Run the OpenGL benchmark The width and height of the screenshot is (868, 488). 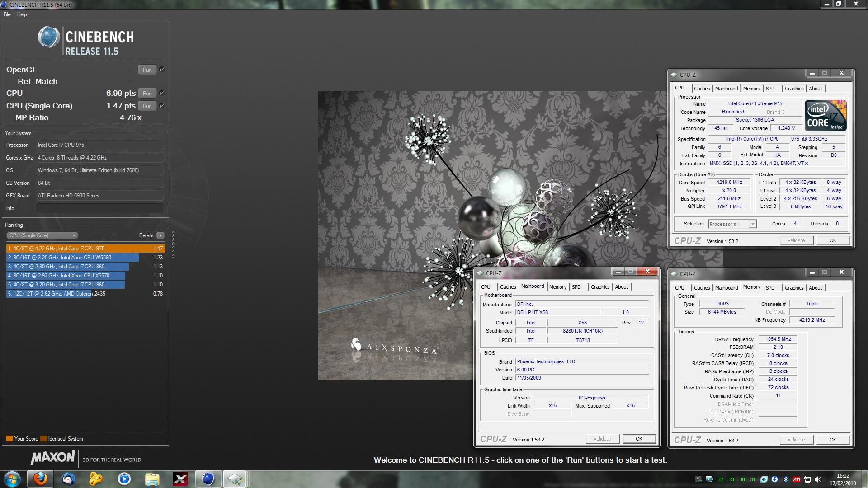pos(147,70)
